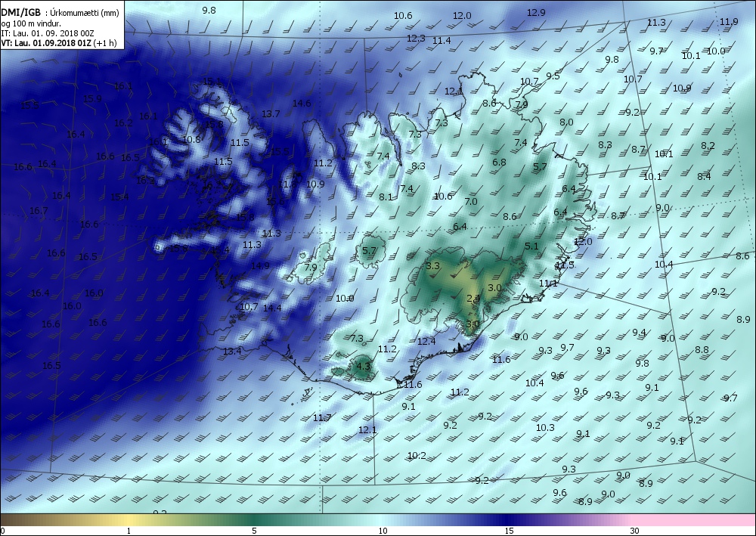The width and height of the screenshot is (756, 536).
Task: Click the 11.7 value over the sea
Action: [322, 417]
